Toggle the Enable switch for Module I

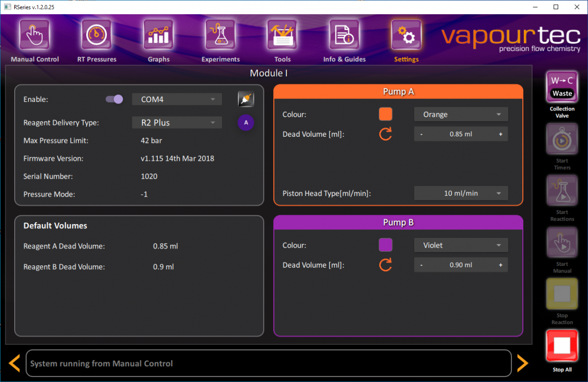[113, 99]
